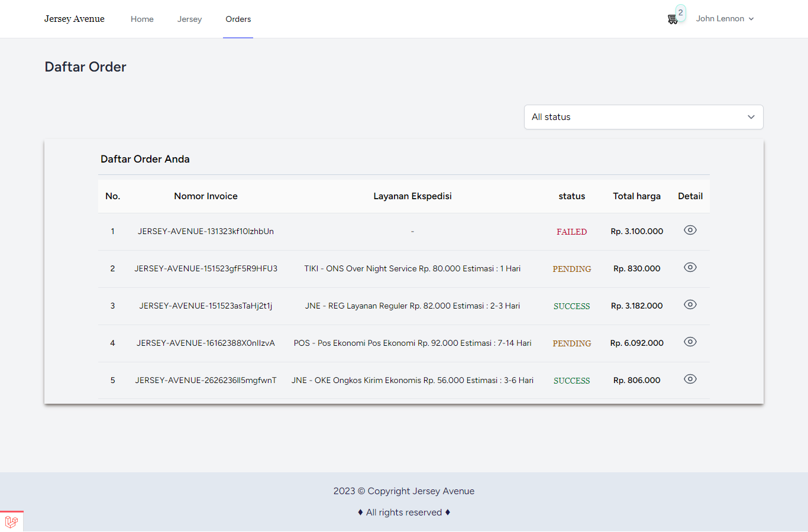
Task: Click invoice JERSEY-AVENUE-131323kf10lzhbUn text
Action: [x=206, y=231]
